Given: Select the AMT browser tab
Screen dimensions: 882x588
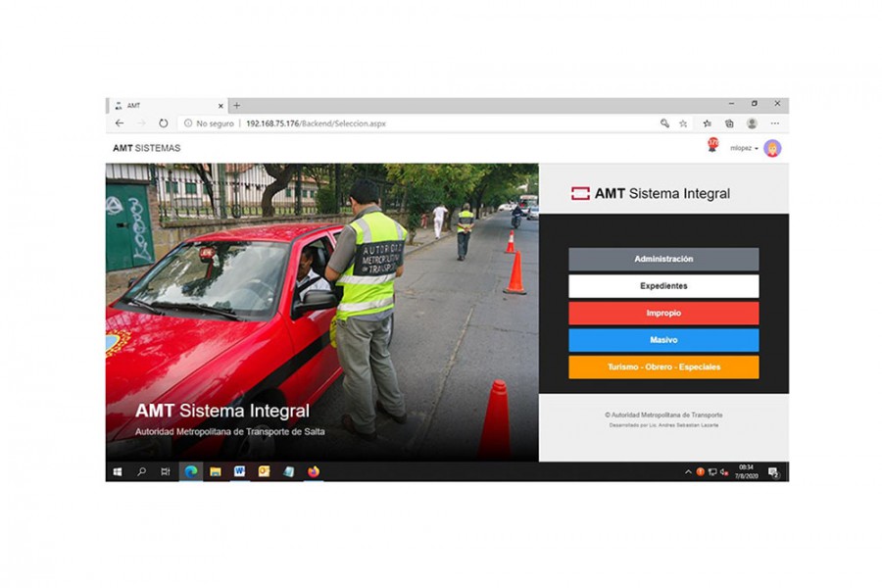Looking at the screenshot, I should click(x=167, y=105).
